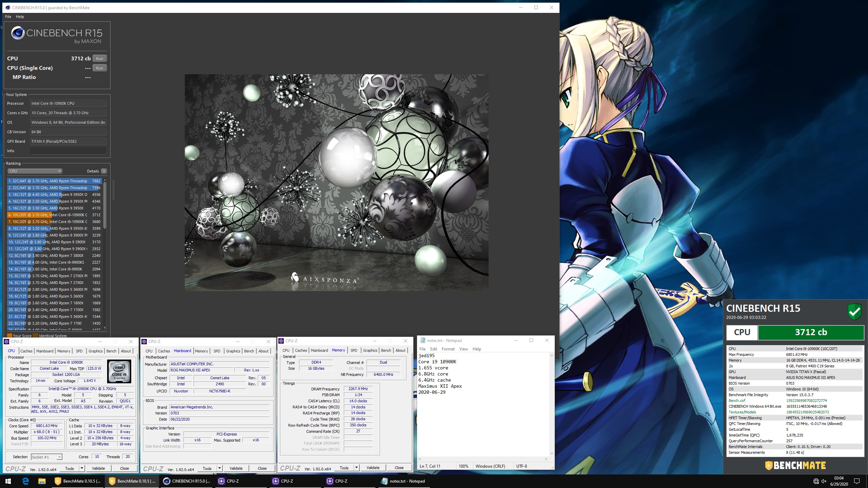Image resolution: width=868 pixels, height=488 pixels.
Task: Click the Intel Core i9 logo in CPU-Z
Action: [119, 371]
